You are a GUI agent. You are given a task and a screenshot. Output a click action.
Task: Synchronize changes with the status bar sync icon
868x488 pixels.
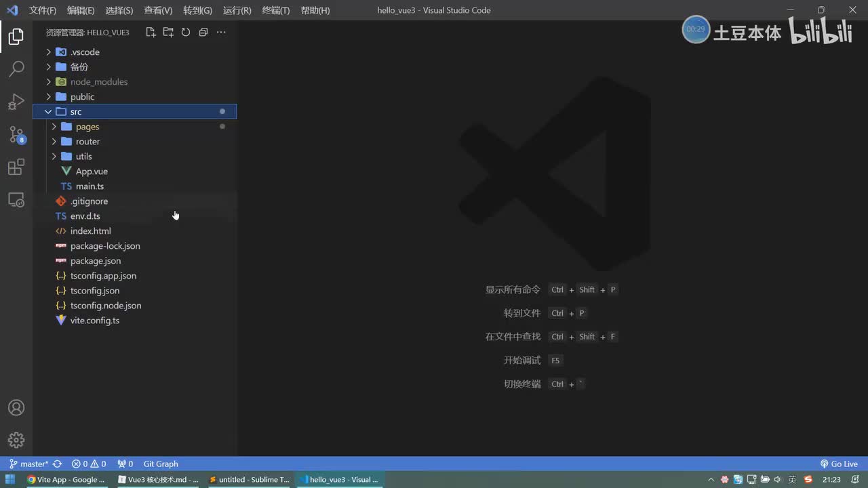pos(58,464)
